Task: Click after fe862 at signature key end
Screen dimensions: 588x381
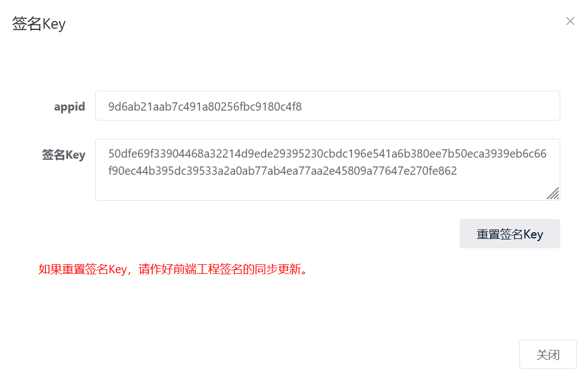Action: pos(457,171)
